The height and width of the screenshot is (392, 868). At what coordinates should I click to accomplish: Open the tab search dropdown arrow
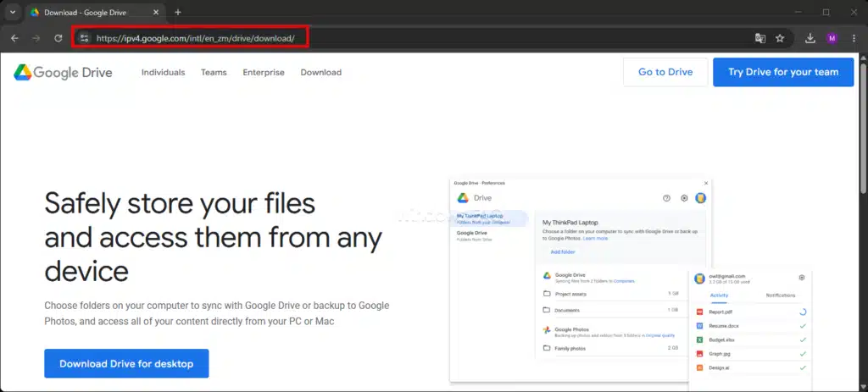12,12
